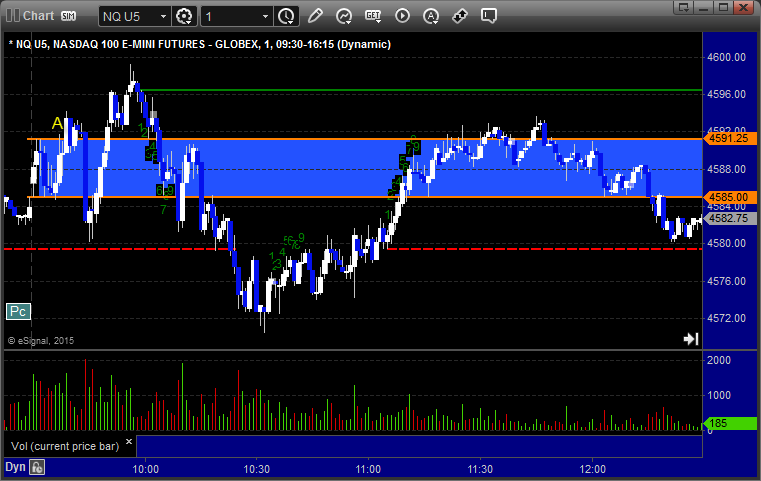Click the Dyn label in time axis
The width and height of the screenshot is (761, 481).
(x=16, y=467)
